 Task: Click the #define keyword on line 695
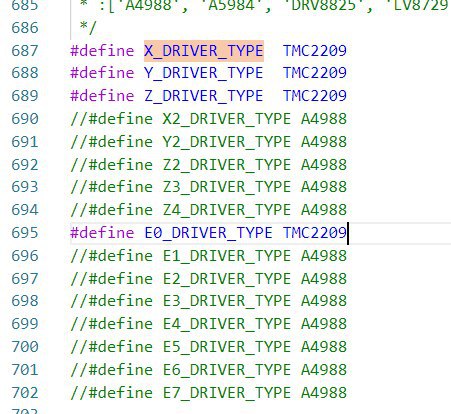point(102,233)
